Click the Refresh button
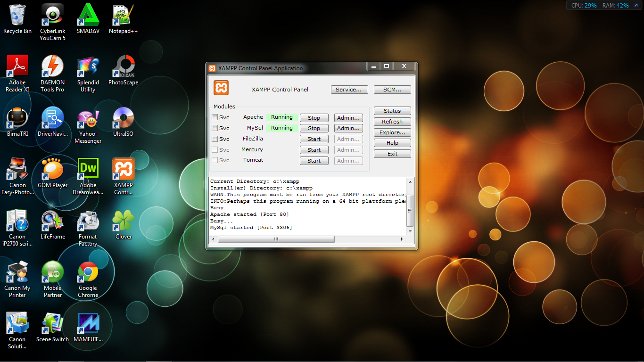This screenshot has width=644, height=362. pos(392,122)
